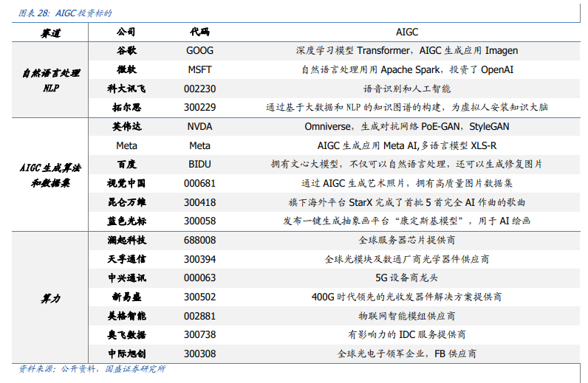Click 'Meta' in the company column
588x383 pixels.
coord(126,145)
